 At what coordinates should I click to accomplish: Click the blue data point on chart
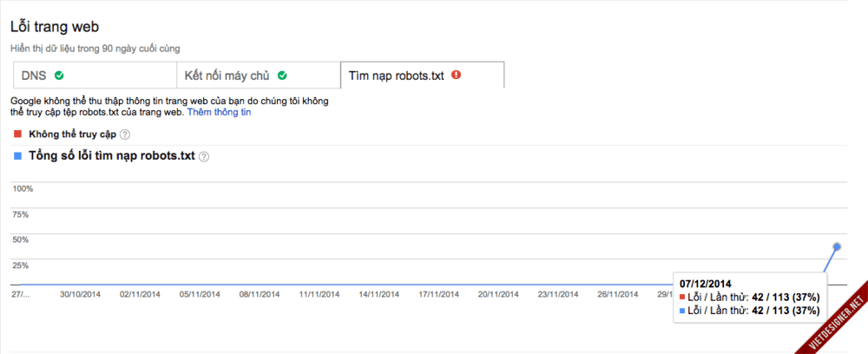(837, 246)
